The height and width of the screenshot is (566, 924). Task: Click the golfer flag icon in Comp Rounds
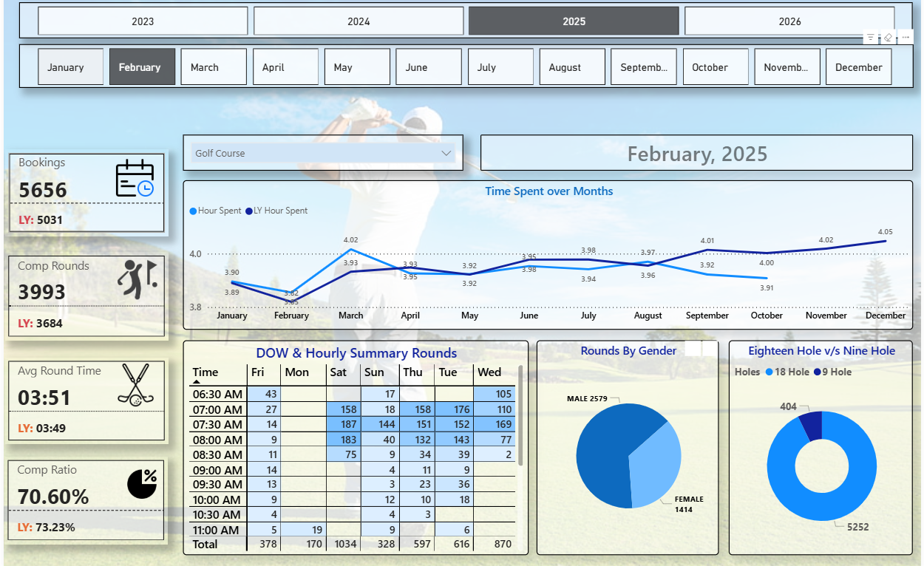click(137, 274)
